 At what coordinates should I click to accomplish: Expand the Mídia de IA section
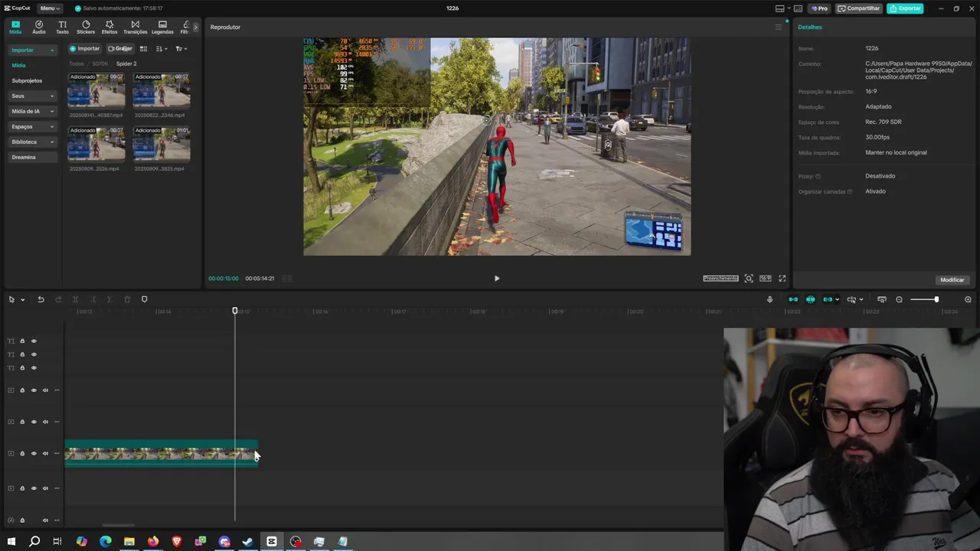[x=32, y=111]
